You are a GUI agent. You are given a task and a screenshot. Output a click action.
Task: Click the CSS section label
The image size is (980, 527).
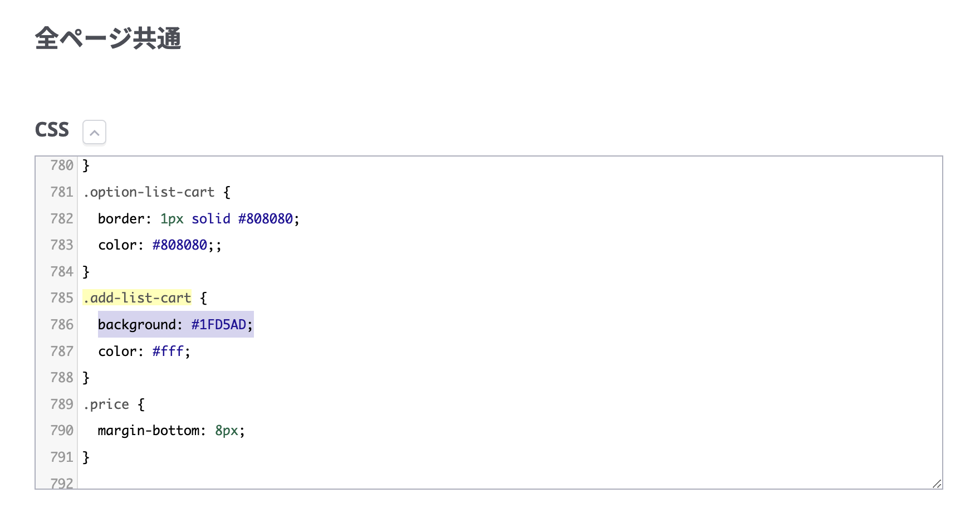click(x=52, y=130)
